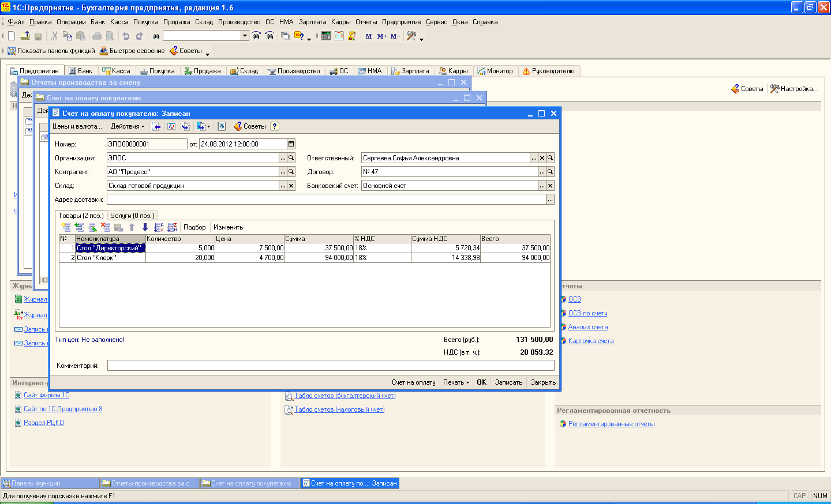Open the Справка menu
Image resolution: width=831 pixels, height=504 pixels.
point(485,22)
